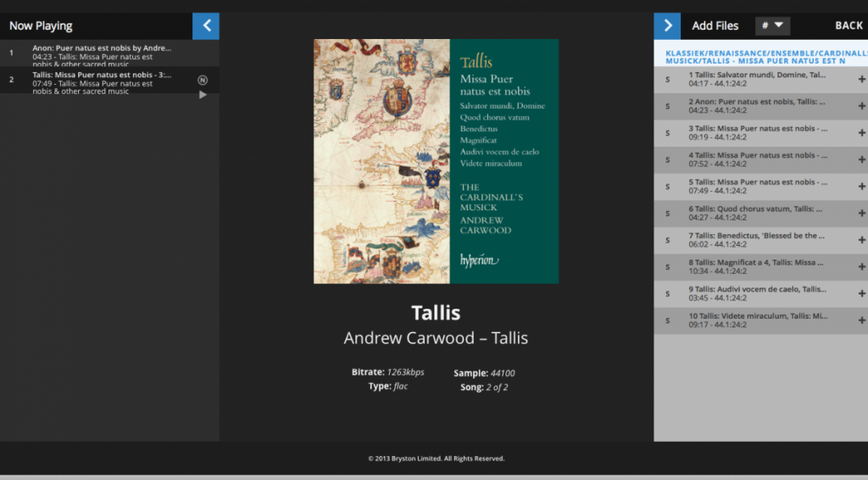This screenshot has height=480, width=868.
Task: Click the S icon for the 07:52 track 4
Action: pos(668,160)
